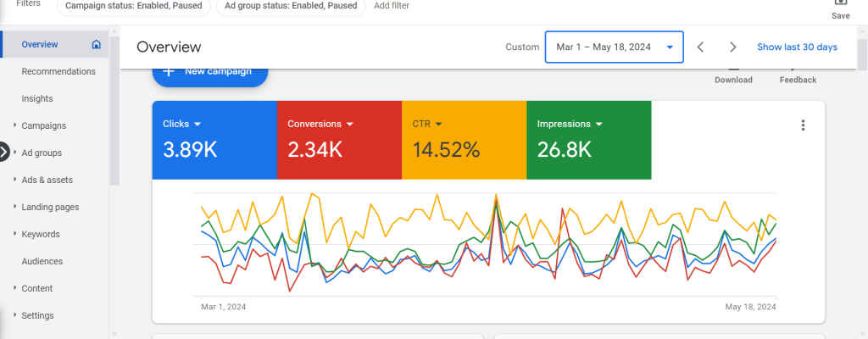
Task: Open Recommendations in the sidebar
Action: point(58,71)
